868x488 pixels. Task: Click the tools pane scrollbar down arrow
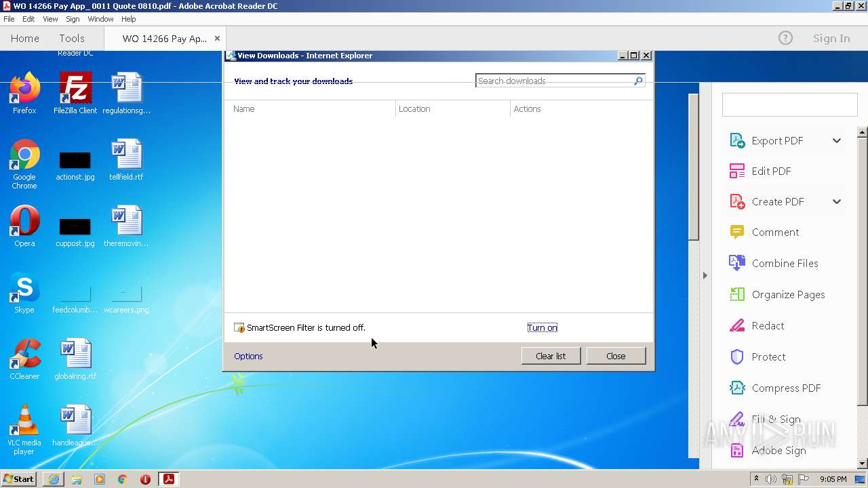point(863,464)
